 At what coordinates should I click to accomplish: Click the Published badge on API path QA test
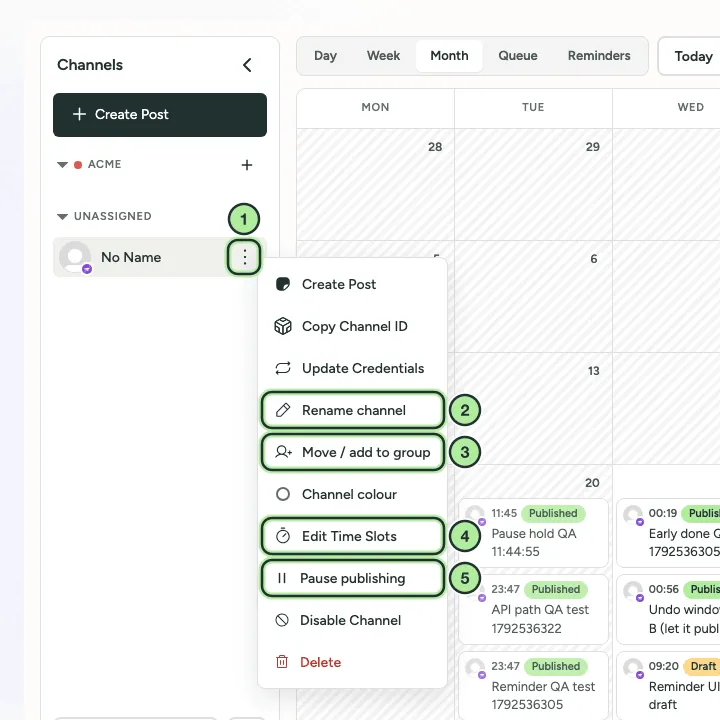556,589
